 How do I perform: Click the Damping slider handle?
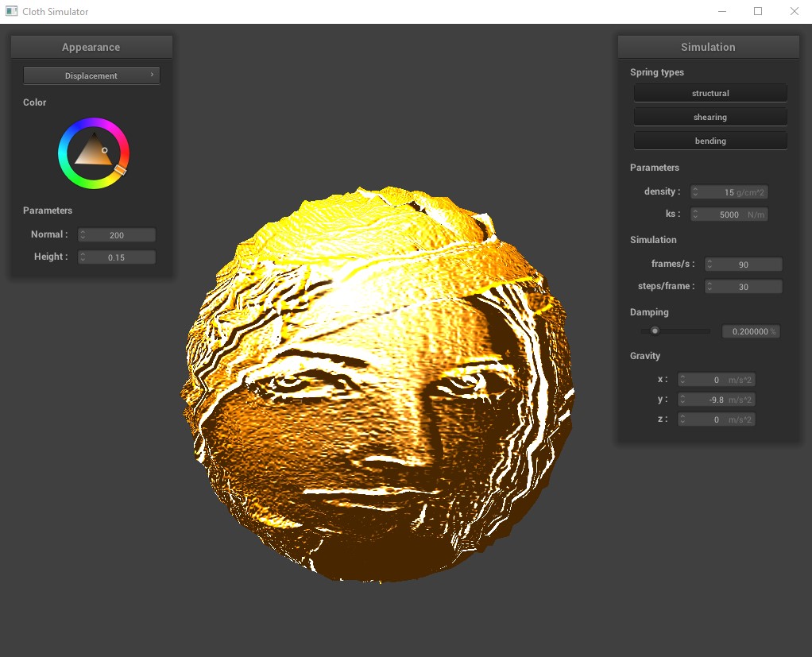pyautogui.click(x=655, y=330)
